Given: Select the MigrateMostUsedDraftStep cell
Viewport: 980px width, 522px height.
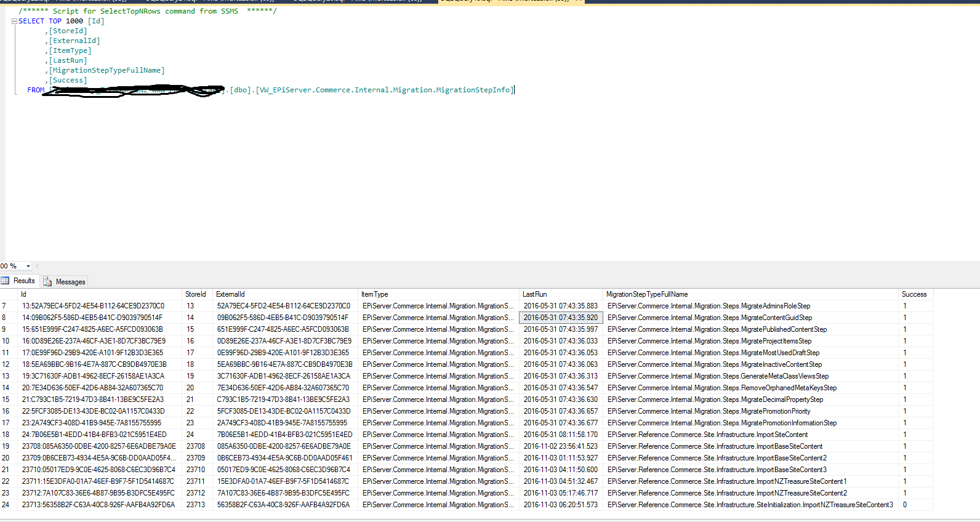Looking at the screenshot, I should tap(751, 353).
